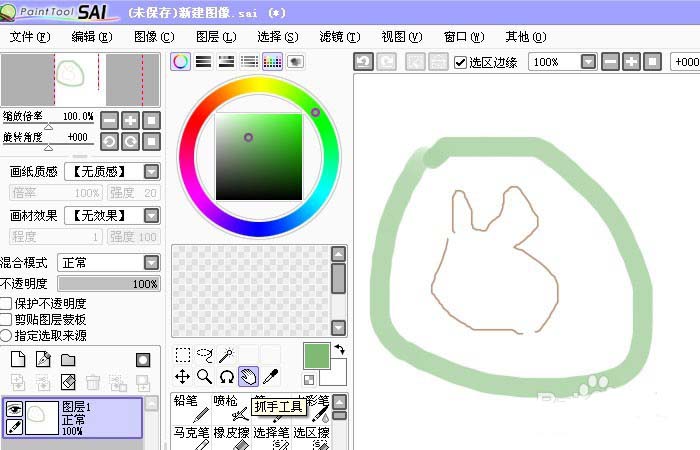Redo the action in toolbar
Screen dimensions: 700x450
tap(387, 62)
